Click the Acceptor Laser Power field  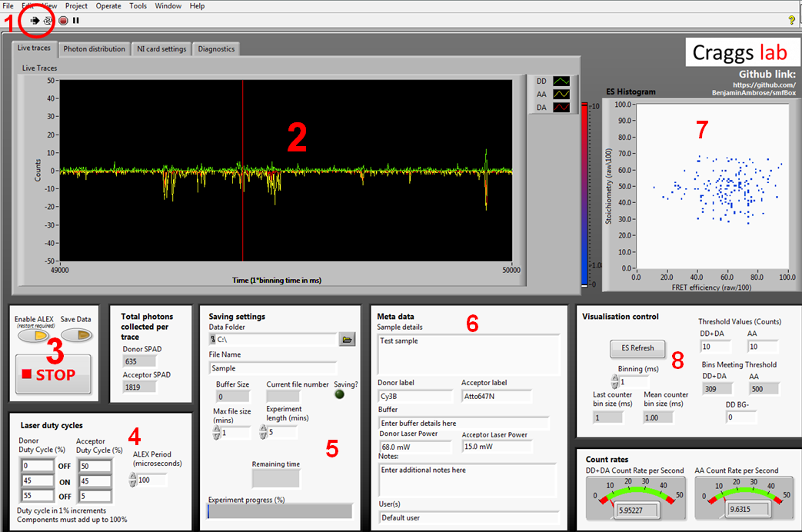click(497, 447)
